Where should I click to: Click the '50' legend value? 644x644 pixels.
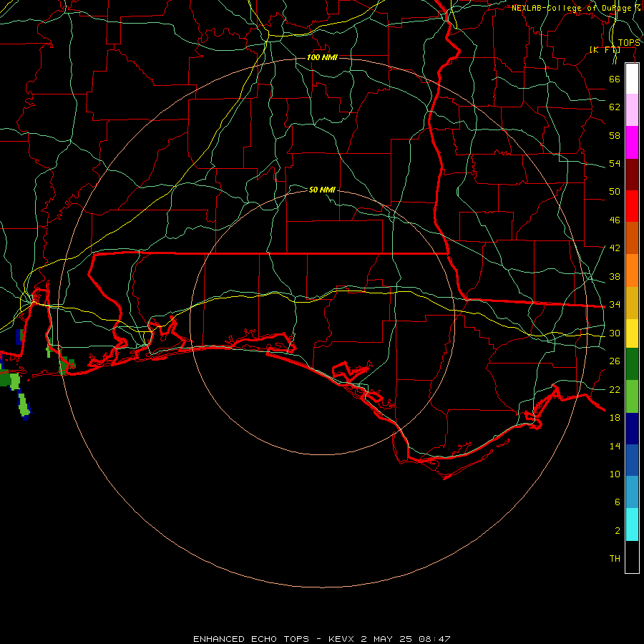point(615,192)
